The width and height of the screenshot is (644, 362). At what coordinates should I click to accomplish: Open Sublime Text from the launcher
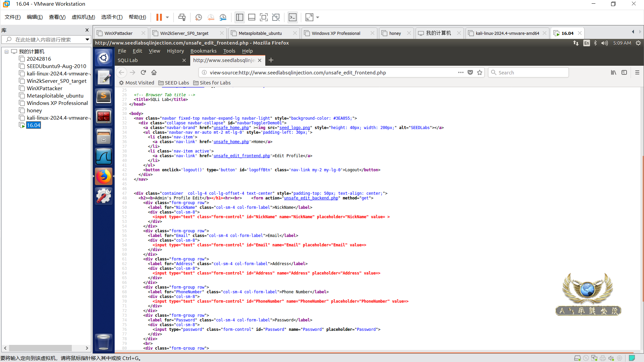104,97
